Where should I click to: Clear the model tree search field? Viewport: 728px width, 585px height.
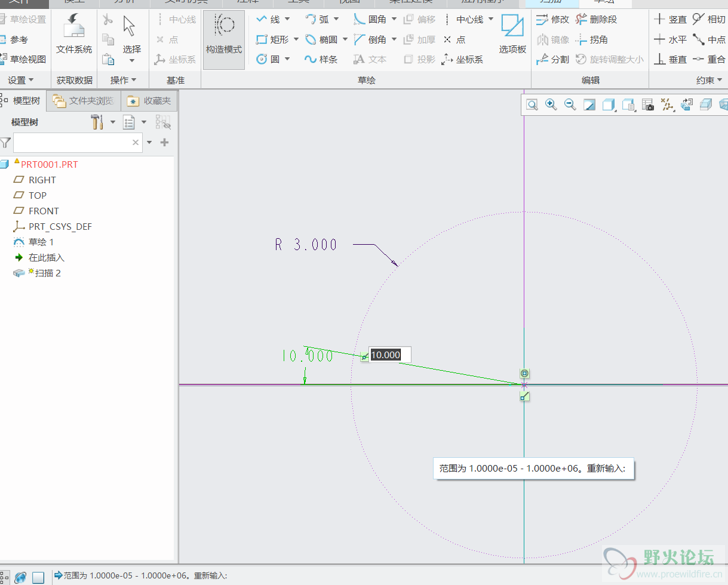coord(136,143)
